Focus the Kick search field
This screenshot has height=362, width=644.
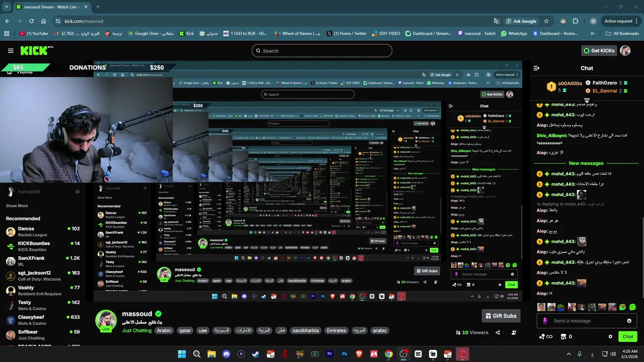tap(322, 51)
